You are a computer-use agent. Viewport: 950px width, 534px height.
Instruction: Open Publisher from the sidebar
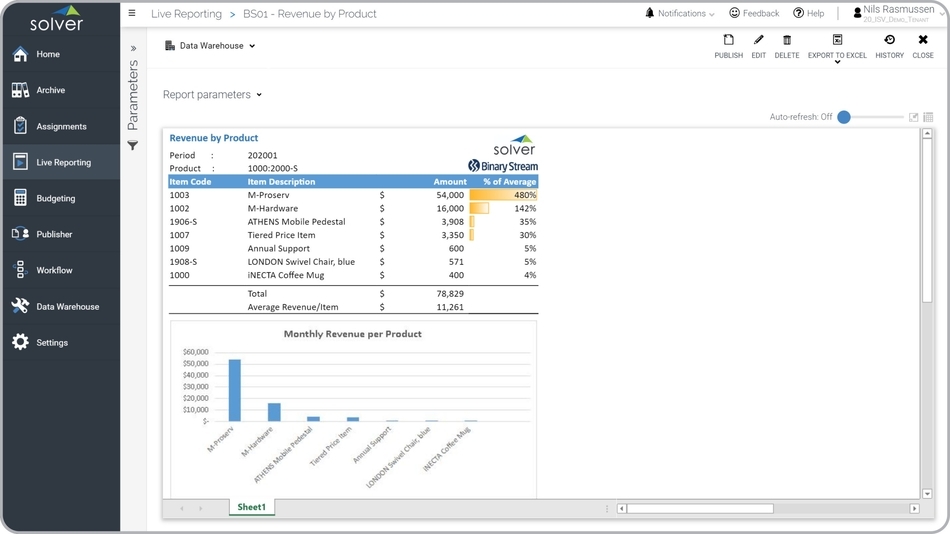point(54,234)
